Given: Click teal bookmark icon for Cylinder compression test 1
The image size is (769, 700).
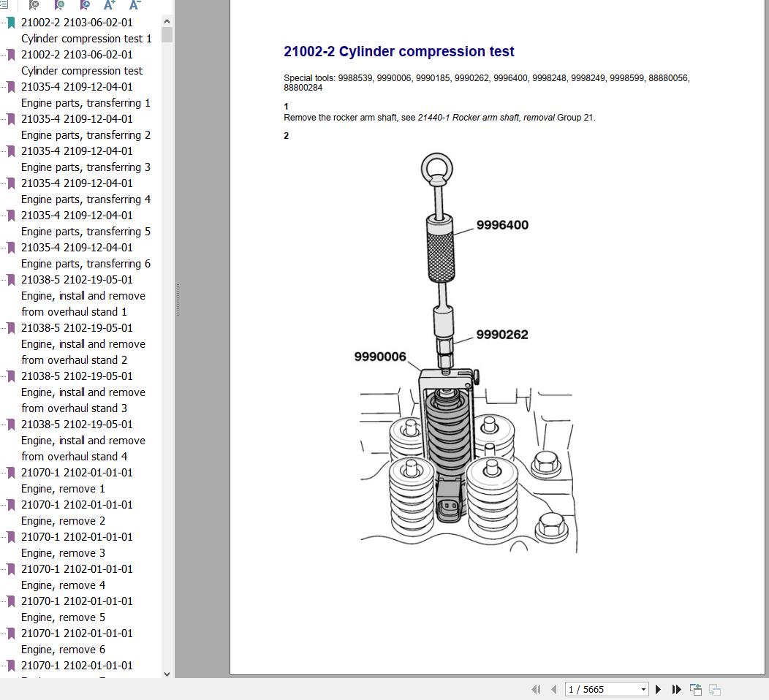Looking at the screenshot, I should coord(11,23).
